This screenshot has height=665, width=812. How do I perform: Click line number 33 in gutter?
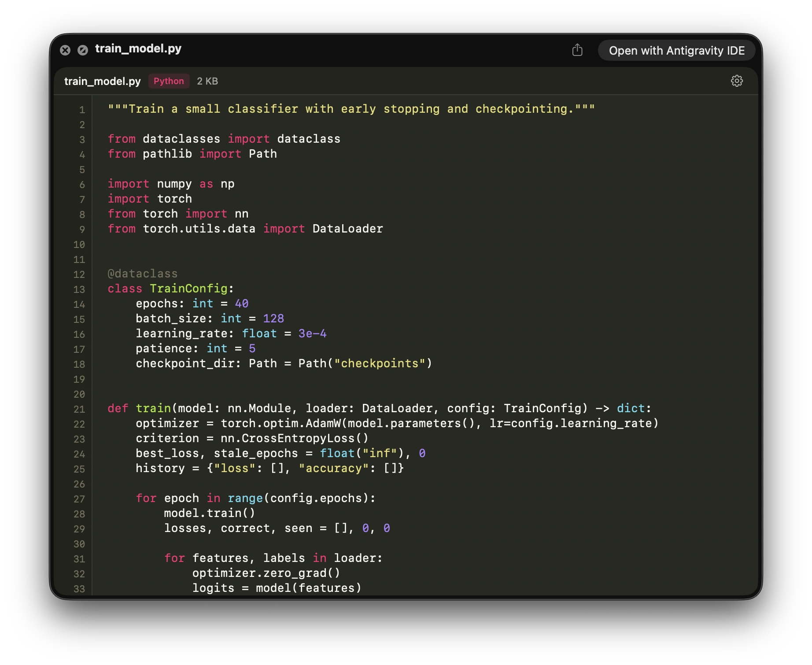[79, 589]
